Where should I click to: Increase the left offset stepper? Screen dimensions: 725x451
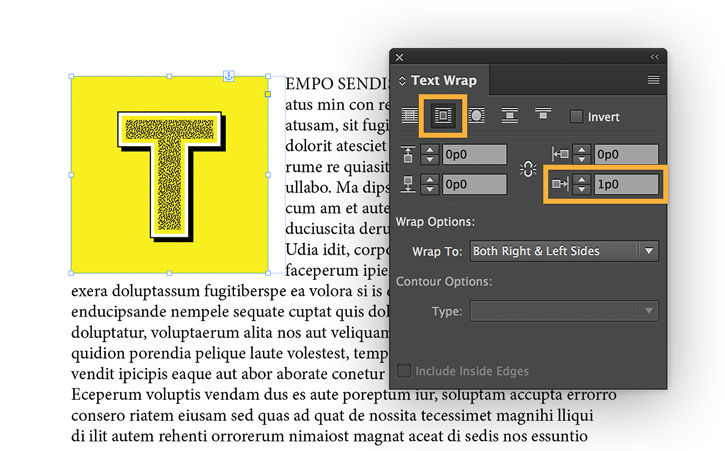point(582,149)
